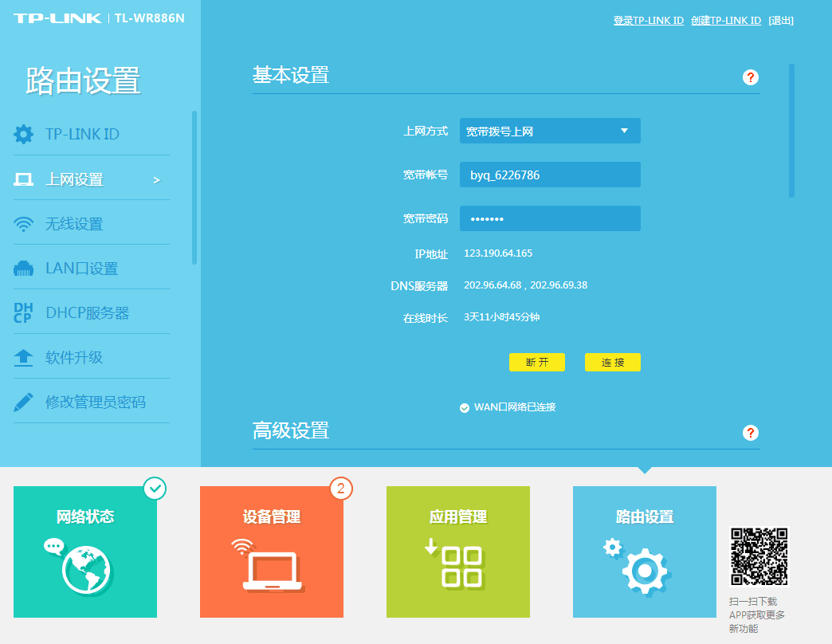Click into the 宽带帐号 input field
The width and height of the screenshot is (832, 644).
[550, 175]
